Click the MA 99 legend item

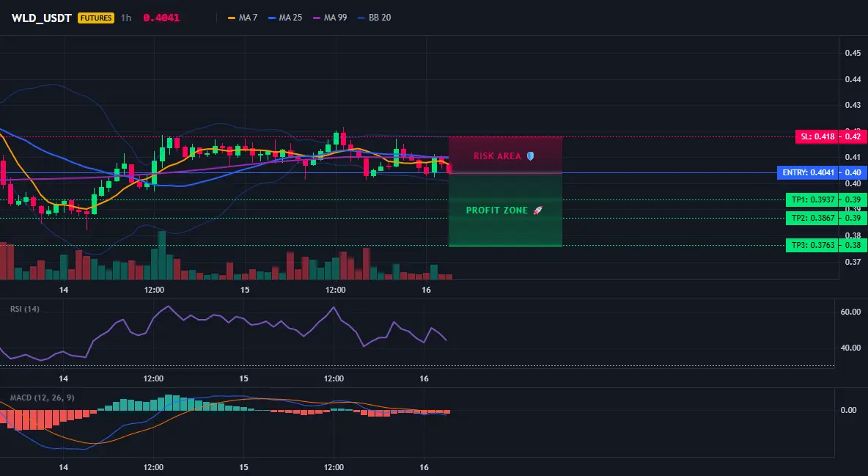click(331, 18)
